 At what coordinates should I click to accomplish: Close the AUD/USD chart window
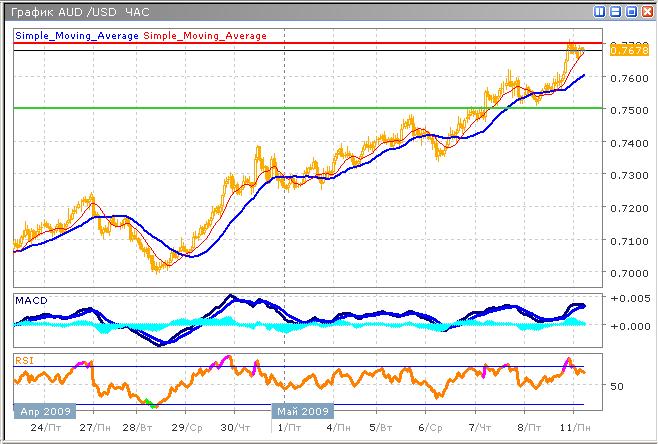(x=646, y=12)
